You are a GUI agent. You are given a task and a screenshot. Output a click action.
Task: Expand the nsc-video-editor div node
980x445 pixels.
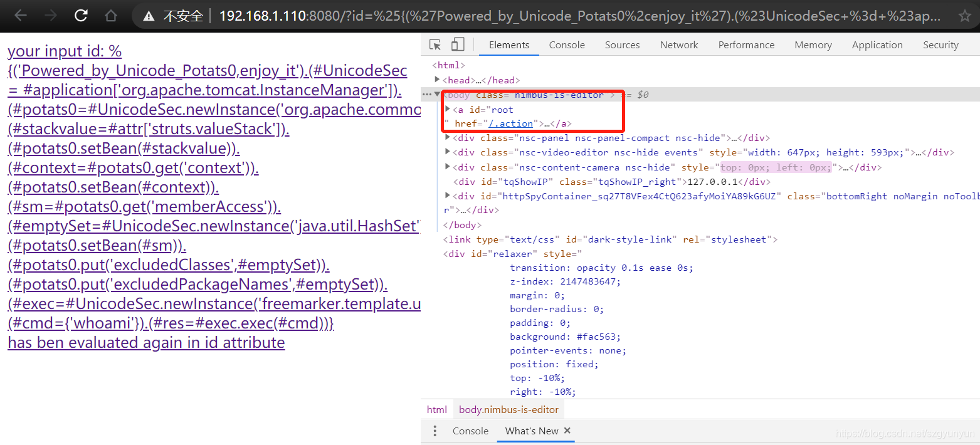point(448,152)
